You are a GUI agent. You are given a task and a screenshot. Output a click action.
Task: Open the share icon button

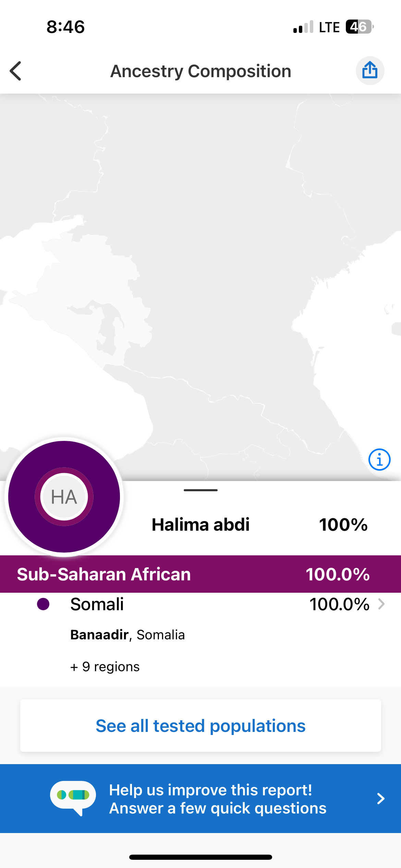[x=370, y=71]
